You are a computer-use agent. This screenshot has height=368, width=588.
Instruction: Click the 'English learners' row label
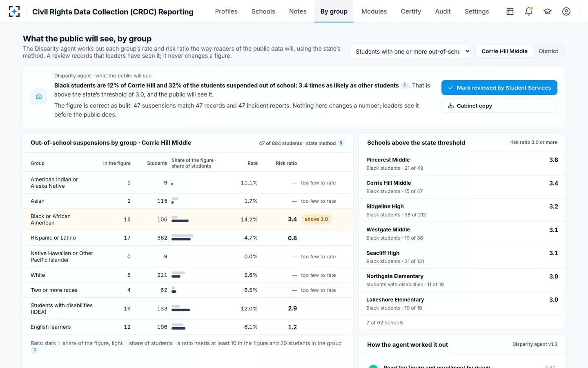(x=51, y=327)
